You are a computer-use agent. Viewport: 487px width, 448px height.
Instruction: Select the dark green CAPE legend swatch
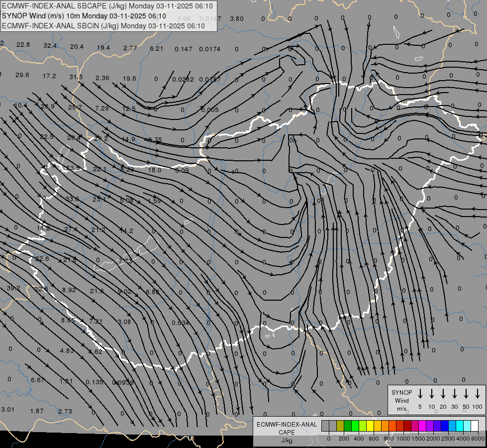point(348,426)
